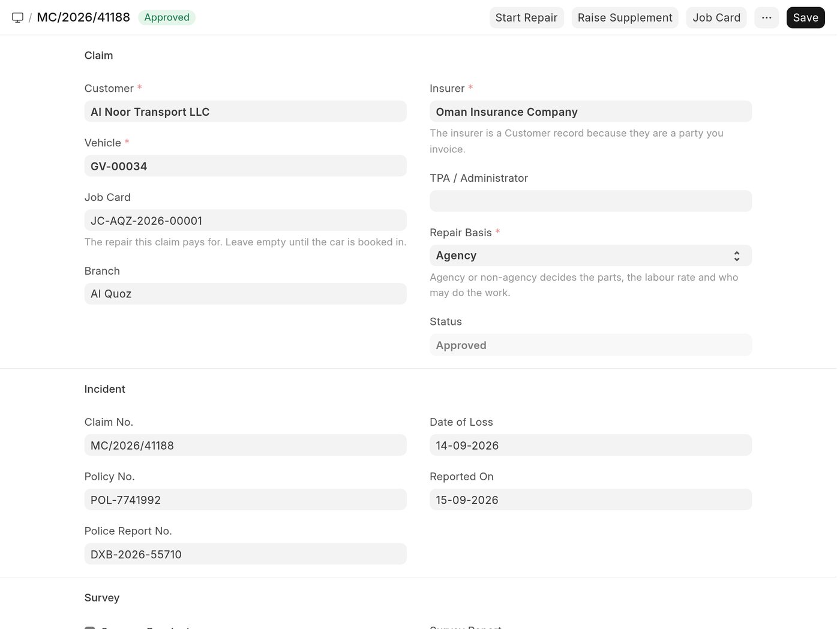840x629 pixels.
Task: Edit the Customer field Al Noor Transport LLC
Action: [245, 112]
